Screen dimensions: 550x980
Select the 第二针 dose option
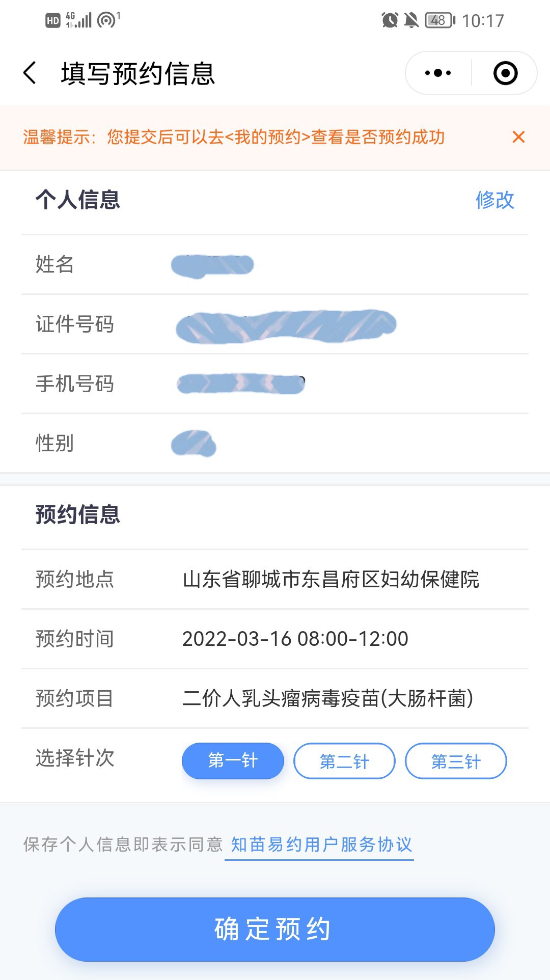tap(344, 761)
